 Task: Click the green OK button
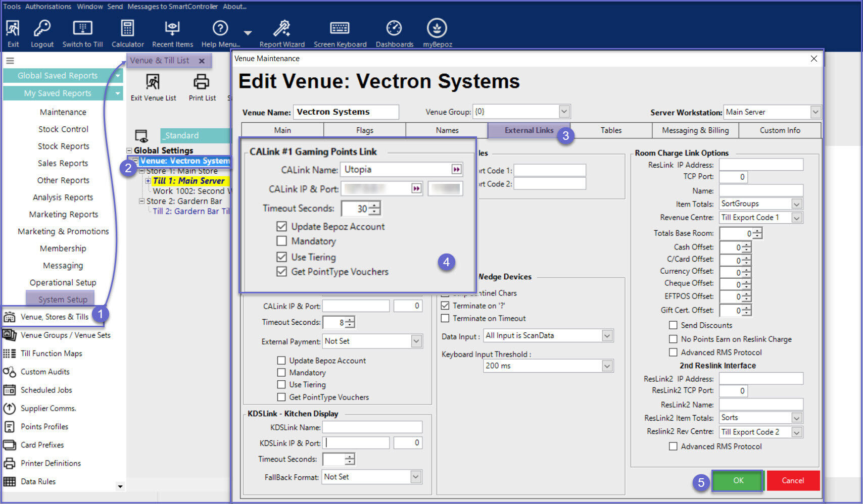(738, 481)
